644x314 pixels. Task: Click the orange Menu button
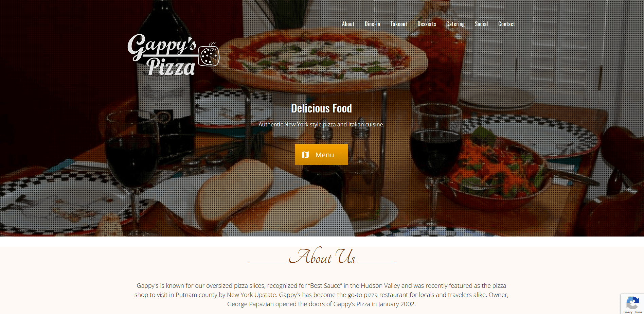[321, 155]
